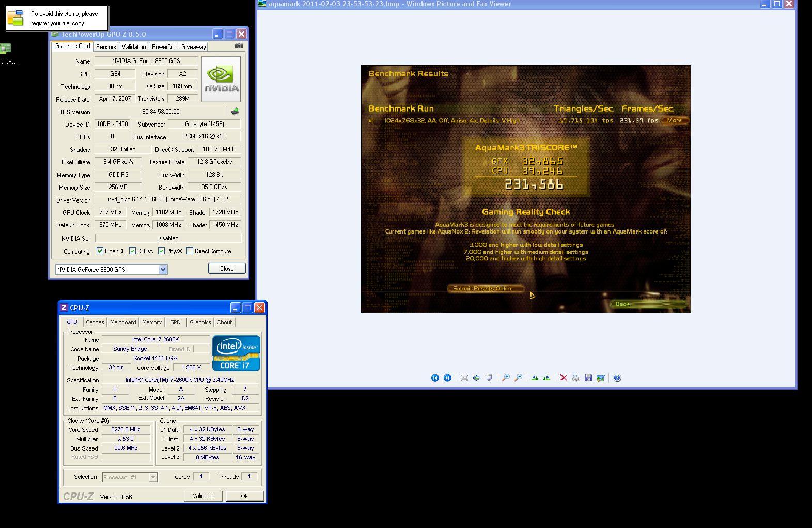The width and height of the screenshot is (812, 528).
Task: Click Validate button in CPU-Z
Action: 202,496
